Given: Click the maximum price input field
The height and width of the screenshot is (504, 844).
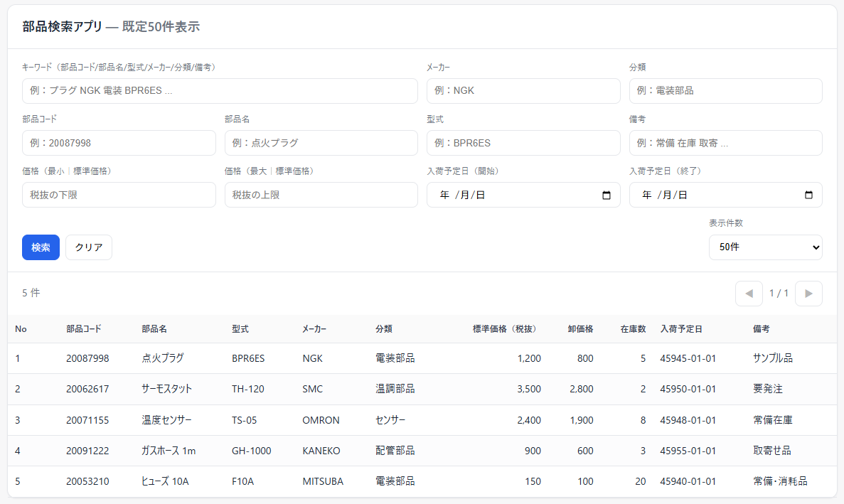Looking at the screenshot, I should click(x=321, y=194).
